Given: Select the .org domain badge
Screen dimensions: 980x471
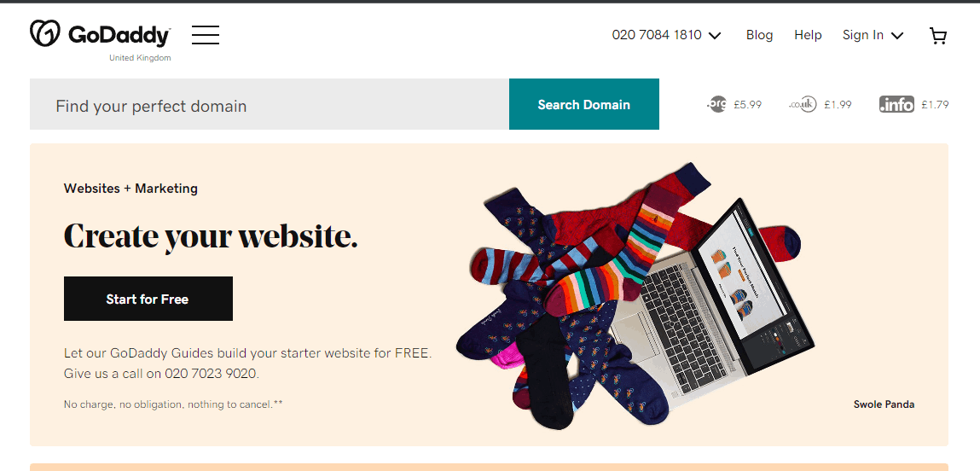Looking at the screenshot, I should [716, 104].
